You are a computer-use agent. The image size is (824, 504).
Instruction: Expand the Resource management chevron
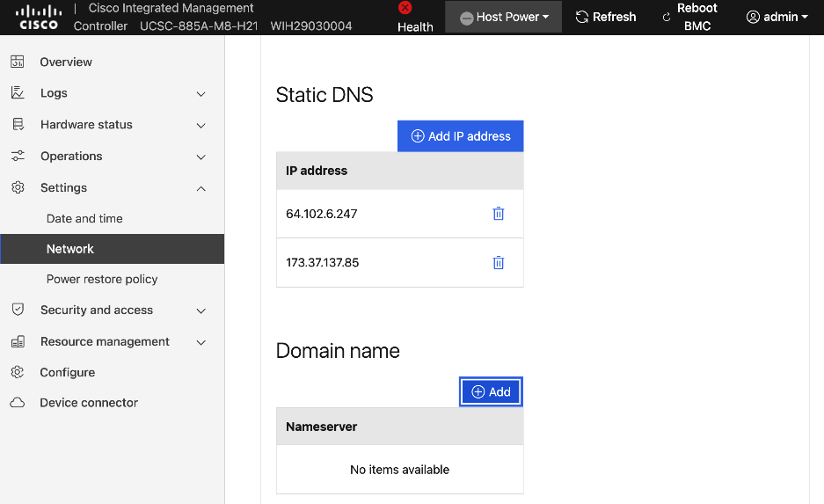tap(201, 342)
